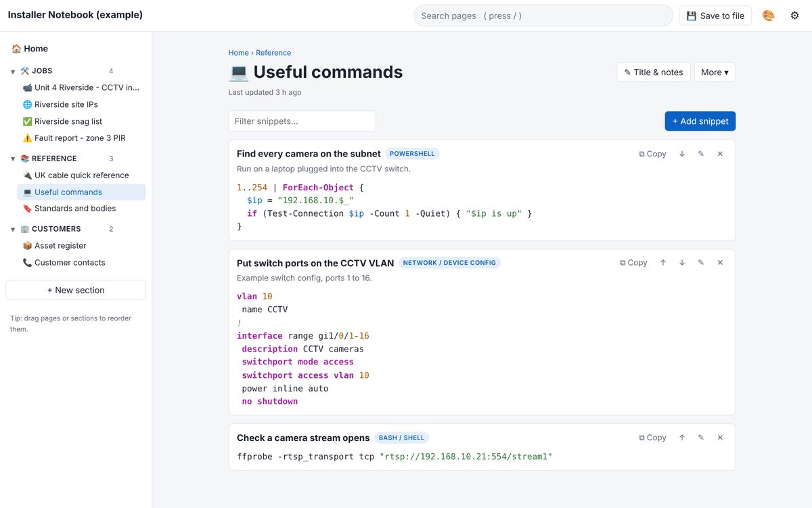
Task: Edit 'Put switch ports on the CCTV VLAN' snippet
Action: 701,263
